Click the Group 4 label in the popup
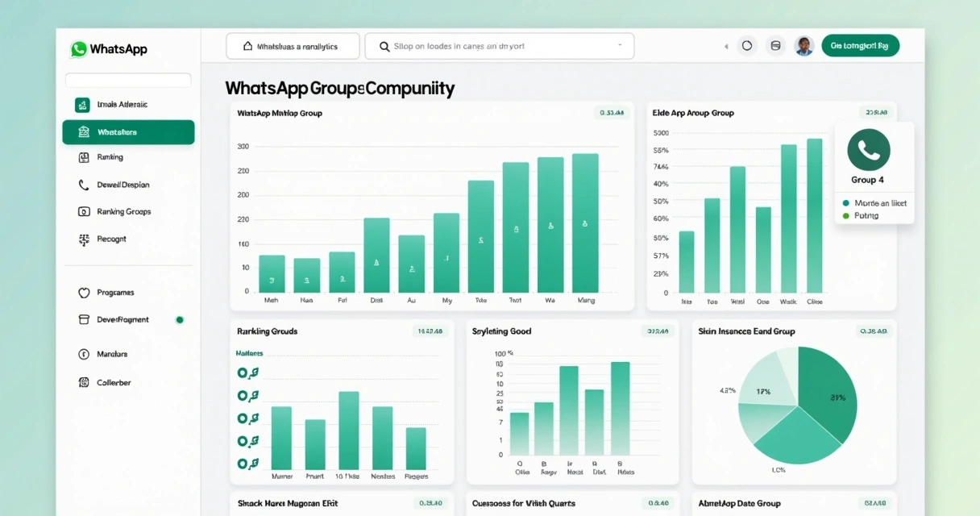The width and height of the screenshot is (980, 516). [x=868, y=180]
